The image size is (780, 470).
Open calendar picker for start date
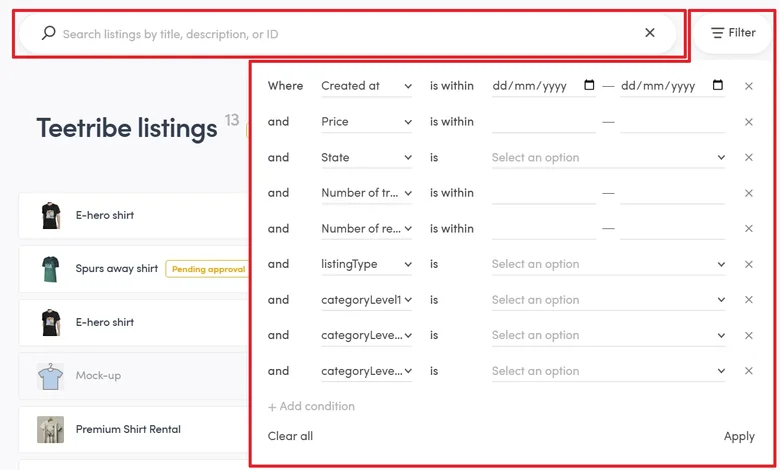tap(589, 85)
